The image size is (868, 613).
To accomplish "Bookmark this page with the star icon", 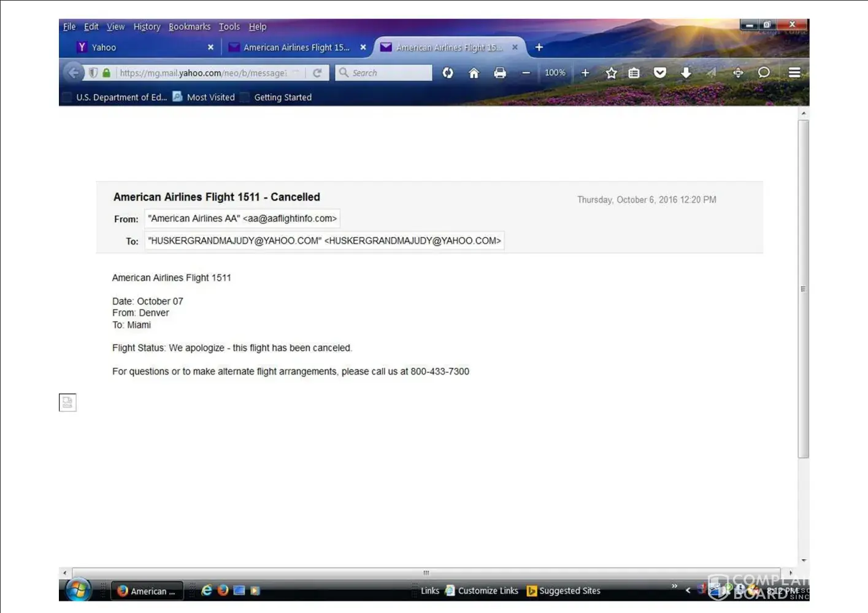I will 611,73.
